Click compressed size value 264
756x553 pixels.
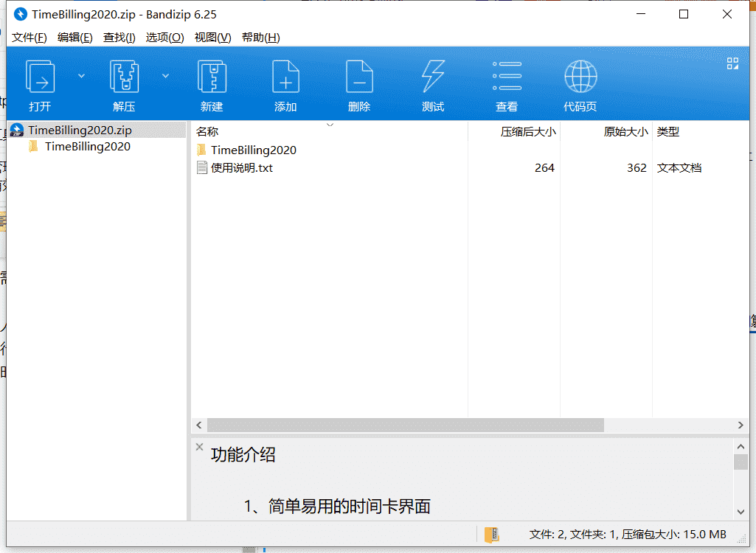click(544, 168)
